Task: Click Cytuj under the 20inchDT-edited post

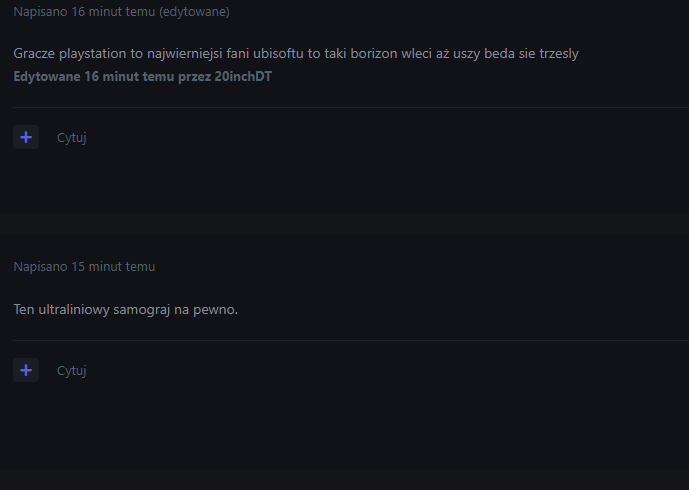Action: tap(72, 138)
